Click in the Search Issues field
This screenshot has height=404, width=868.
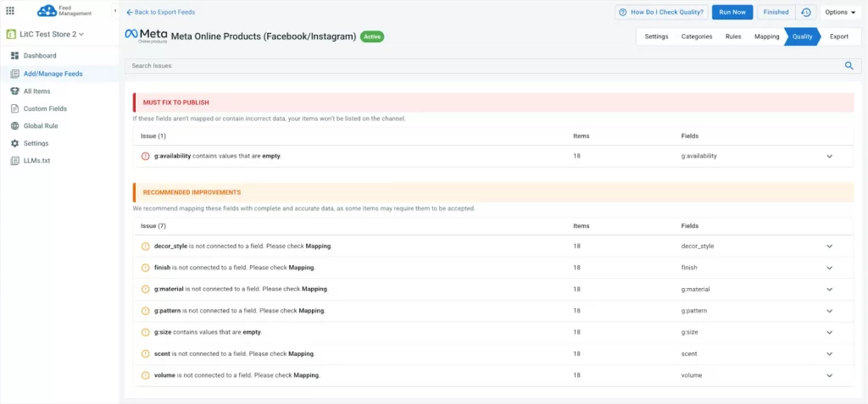[x=484, y=66]
